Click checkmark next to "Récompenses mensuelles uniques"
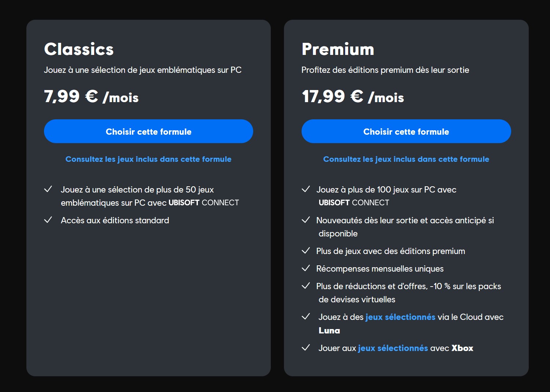 pos(306,268)
